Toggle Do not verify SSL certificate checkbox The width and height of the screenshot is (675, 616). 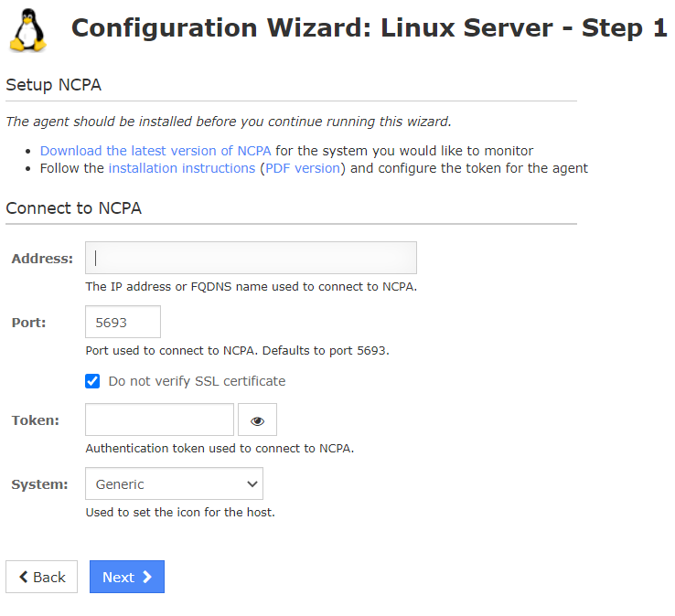click(x=92, y=381)
